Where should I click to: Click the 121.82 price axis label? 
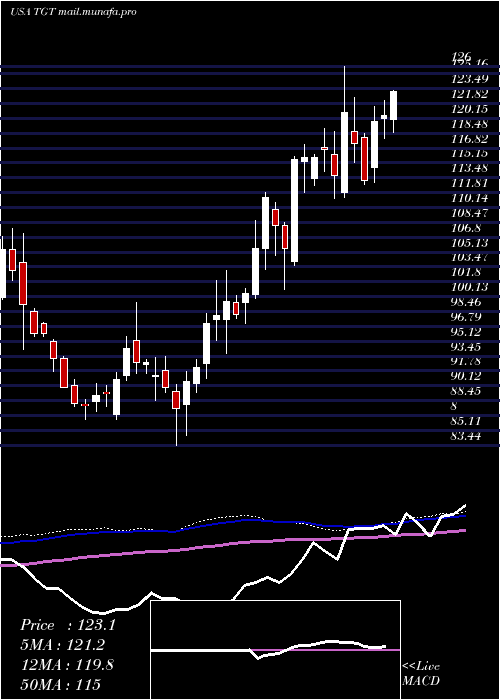pos(469,95)
